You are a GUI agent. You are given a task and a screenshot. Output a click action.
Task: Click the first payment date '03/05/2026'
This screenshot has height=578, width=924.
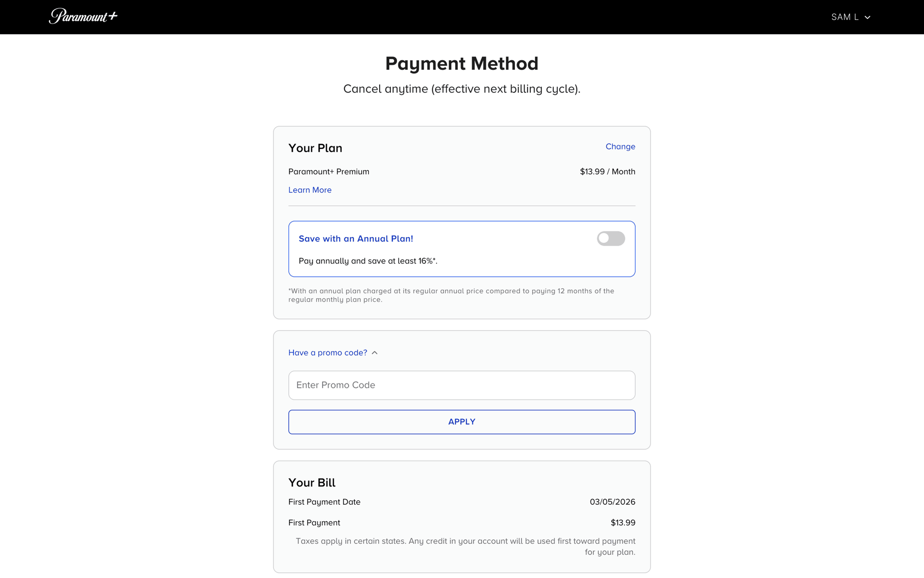point(612,502)
